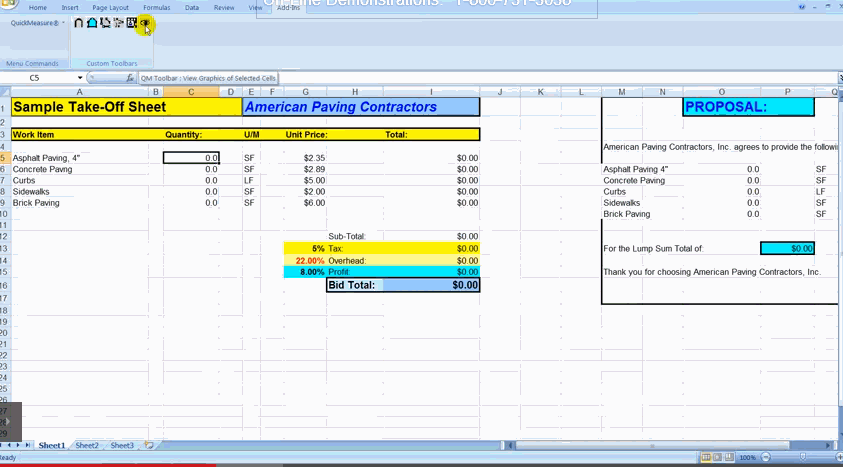This screenshot has width=843, height=467.
Task: Click the Insert Worksheet icon after Sheet3
Action: point(149,445)
